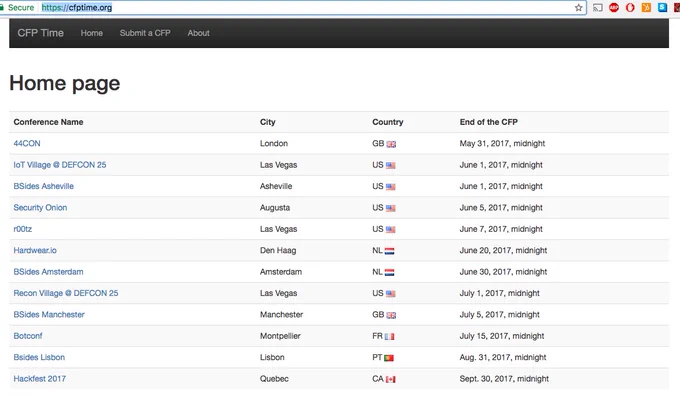The width and height of the screenshot is (680, 396).
Task: Open the BSides Amsterdam link
Action: (48, 272)
